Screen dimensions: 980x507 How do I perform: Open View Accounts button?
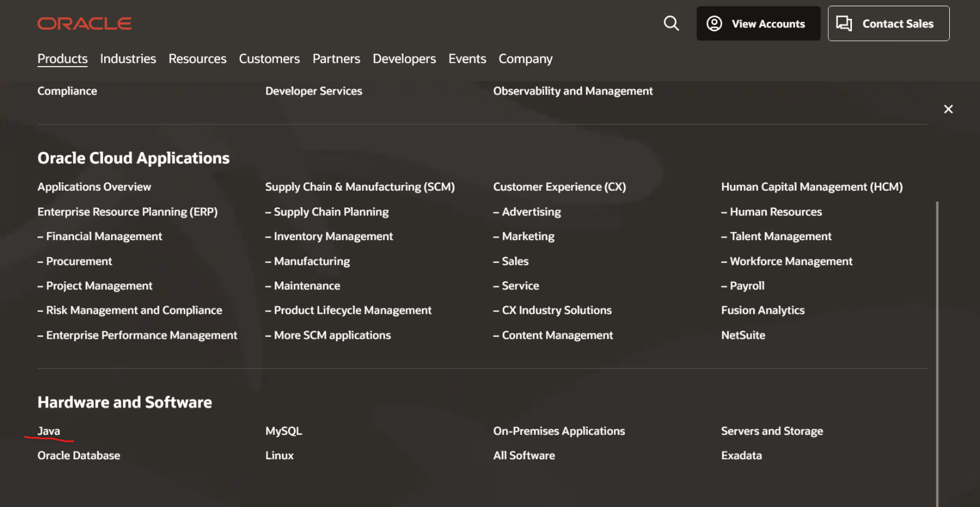click(x=758, y=23)
